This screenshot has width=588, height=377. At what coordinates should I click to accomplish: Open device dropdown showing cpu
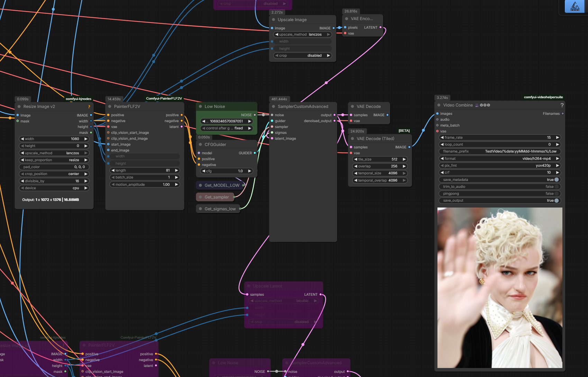click(54, 188)
